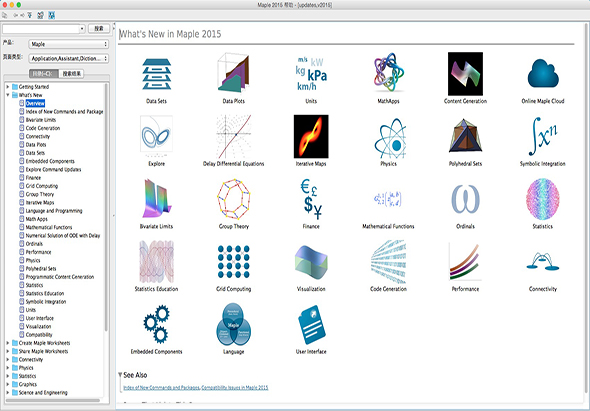
Task: Collapse the What's New folder
Action: tap(8, 95)
